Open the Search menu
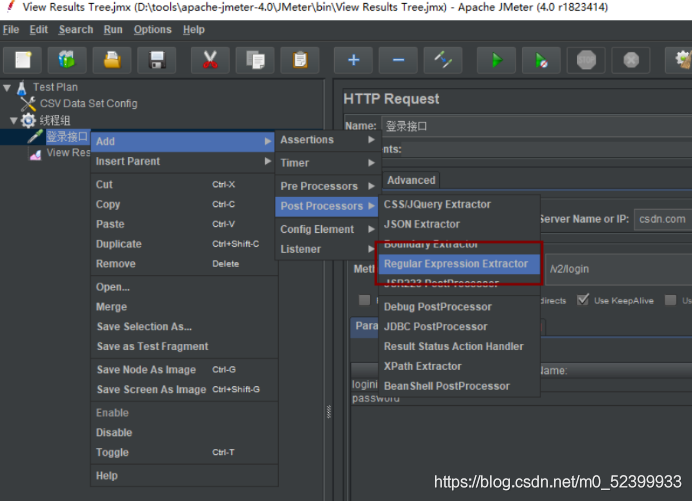This screenshot has height=501, width=692. coord(76,30)
